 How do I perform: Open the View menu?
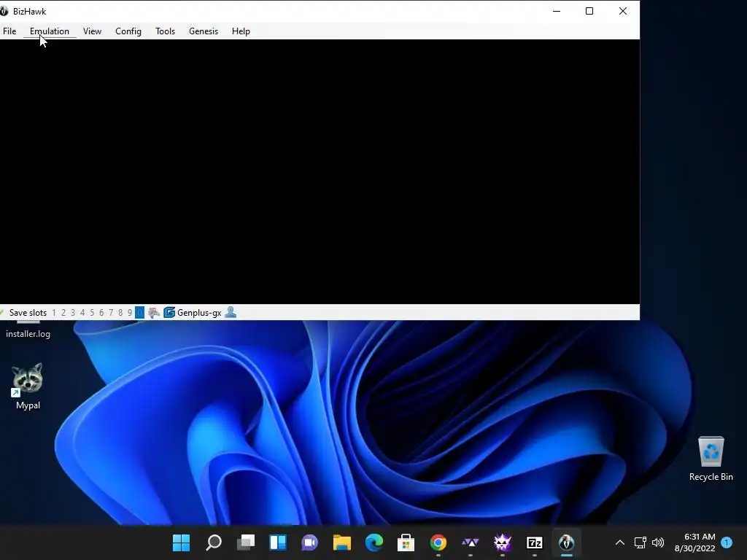92,31
